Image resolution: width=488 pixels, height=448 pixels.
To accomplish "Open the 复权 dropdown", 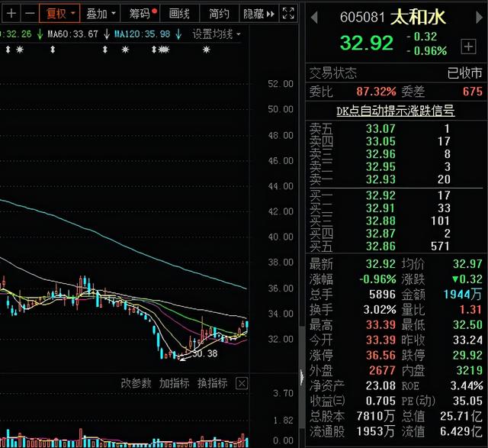I will tap(59, 14).
